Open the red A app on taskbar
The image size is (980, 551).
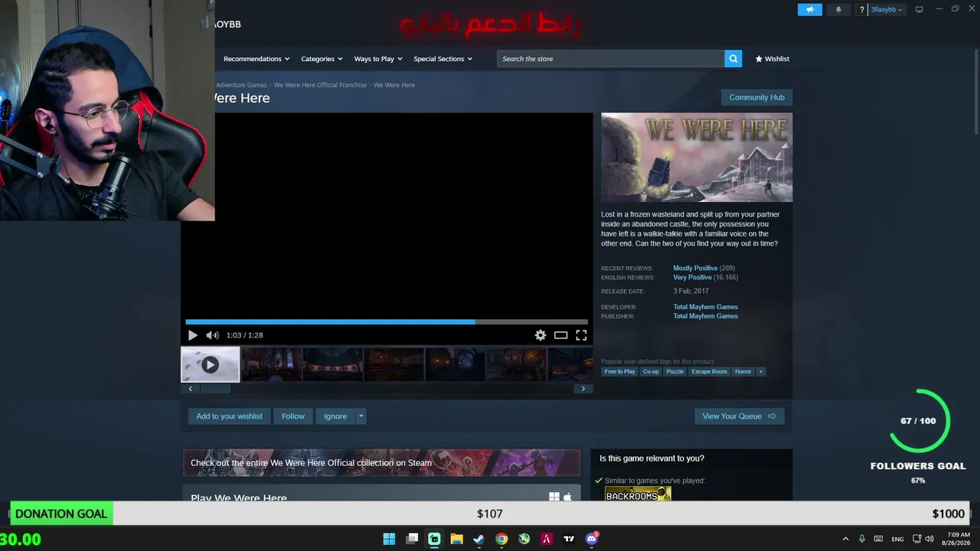(547, 539)
